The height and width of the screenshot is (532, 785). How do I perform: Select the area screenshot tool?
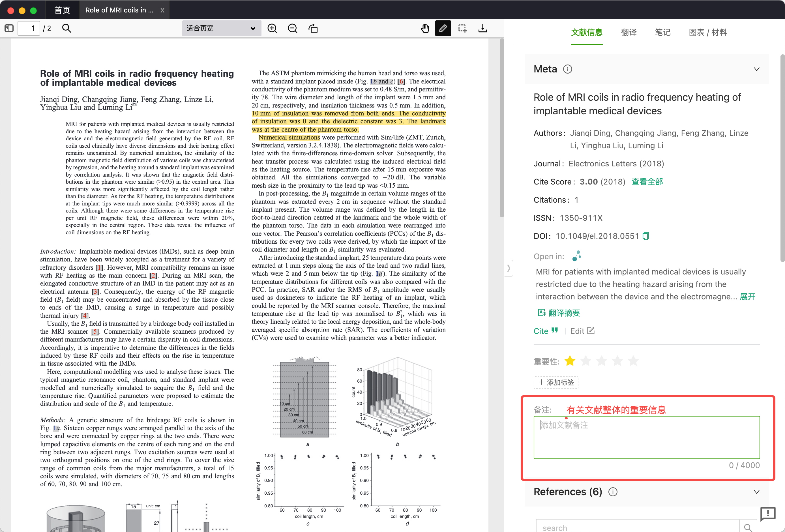(462, 28)
